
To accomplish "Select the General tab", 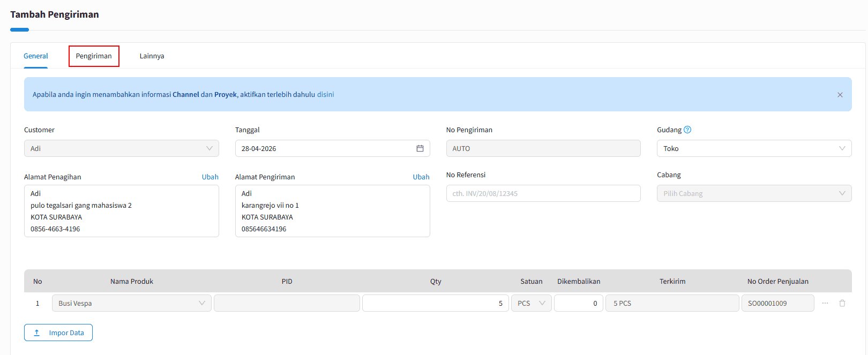I will pyautogui.click(x=36, y=56).
